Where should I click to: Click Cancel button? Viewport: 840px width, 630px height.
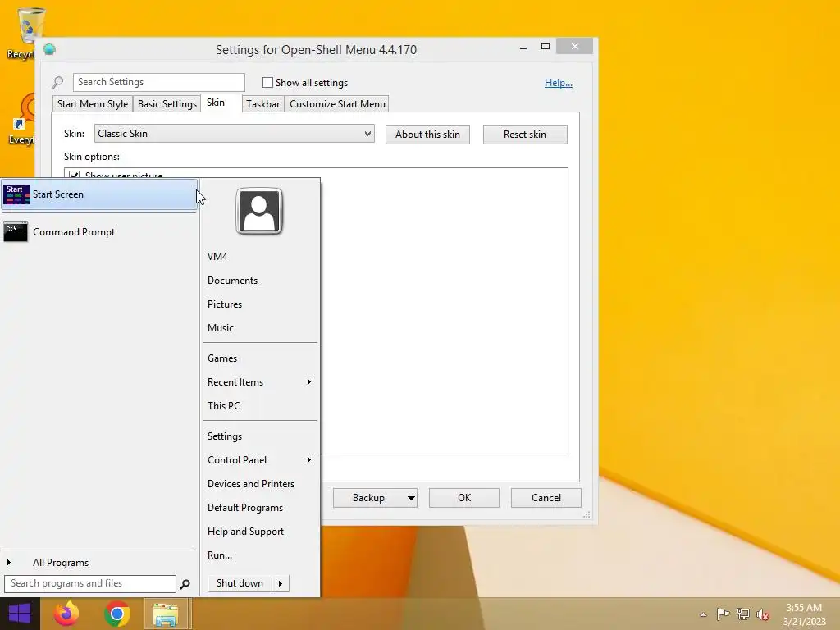pos(546,498)
